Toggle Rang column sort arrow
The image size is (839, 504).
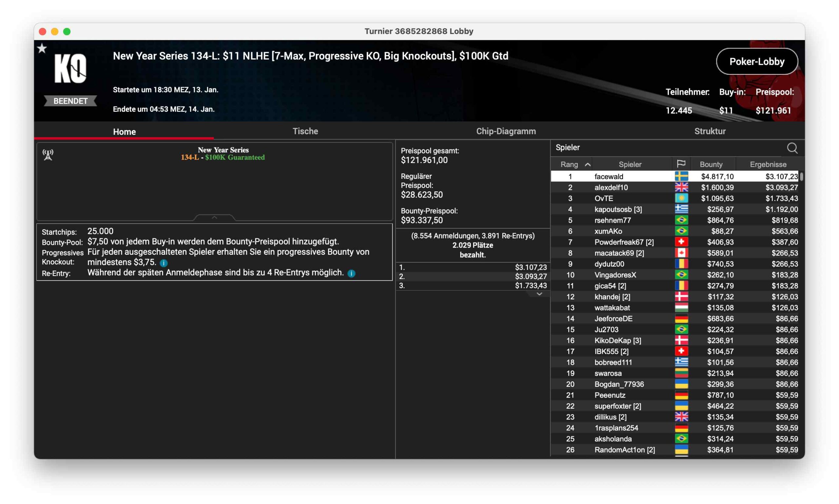coord(588,165)
